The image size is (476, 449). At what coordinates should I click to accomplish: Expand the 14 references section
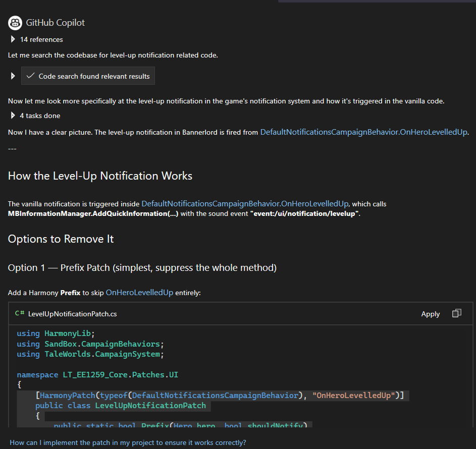pyautogui.click(x=13, y=39)
